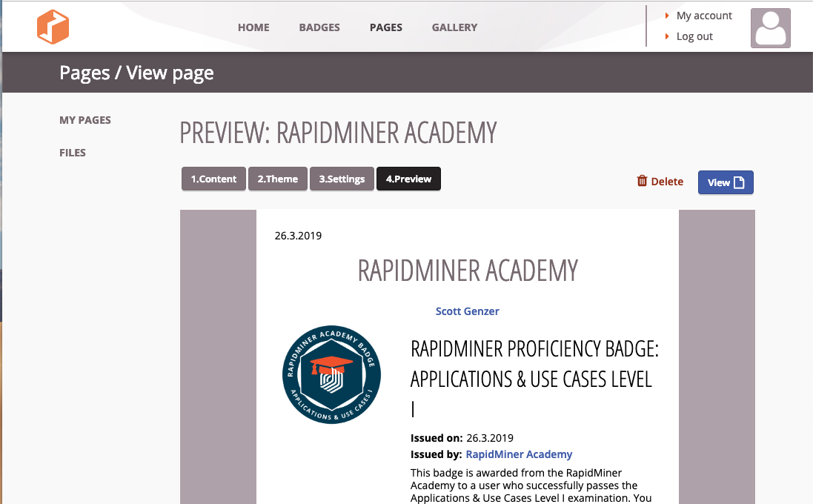Switch to the 2.Theme tab
Image resolution: width=813 pixels, height=504 pixels.
pos(278,179)
